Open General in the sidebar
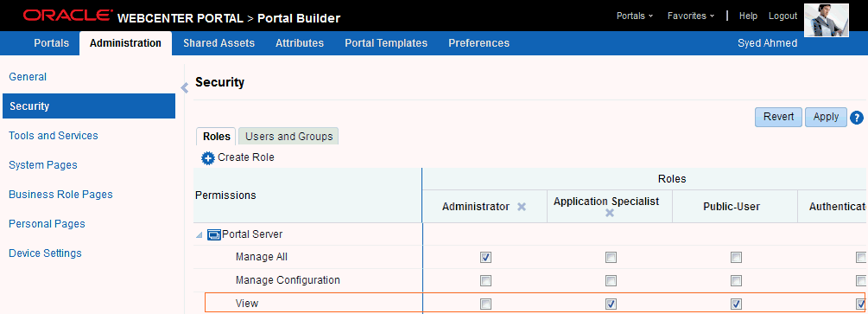The image size is (868, 314). (x=28, y=77)
